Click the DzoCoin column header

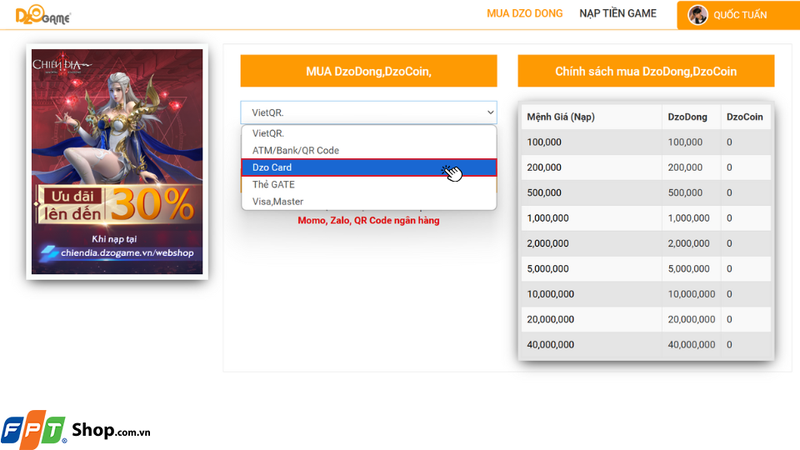[744, 117]
